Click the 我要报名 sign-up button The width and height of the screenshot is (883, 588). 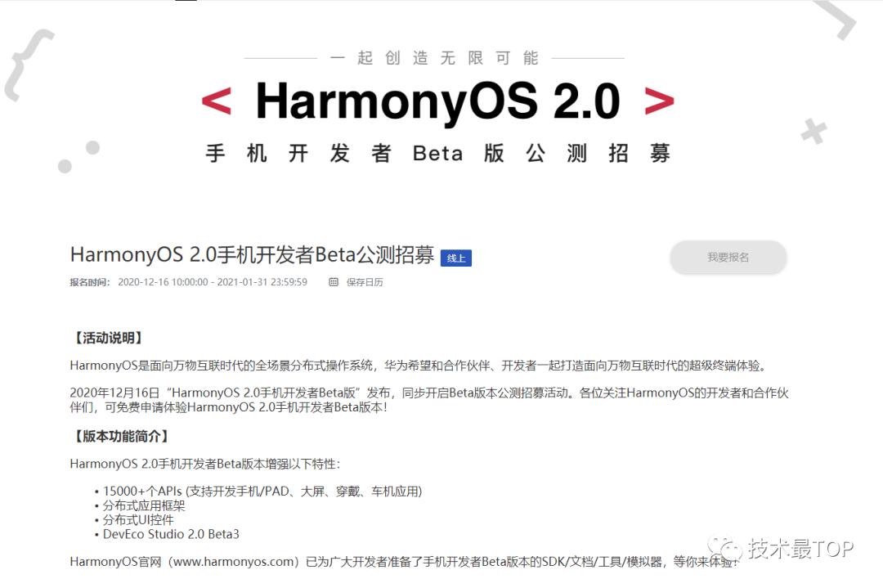(x=728, y=258)
